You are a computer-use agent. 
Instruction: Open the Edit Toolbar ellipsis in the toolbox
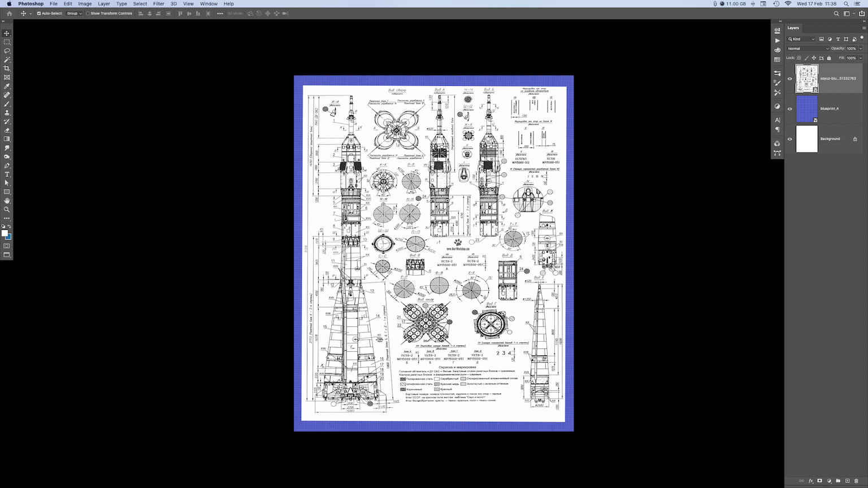[x=7, y=218]
